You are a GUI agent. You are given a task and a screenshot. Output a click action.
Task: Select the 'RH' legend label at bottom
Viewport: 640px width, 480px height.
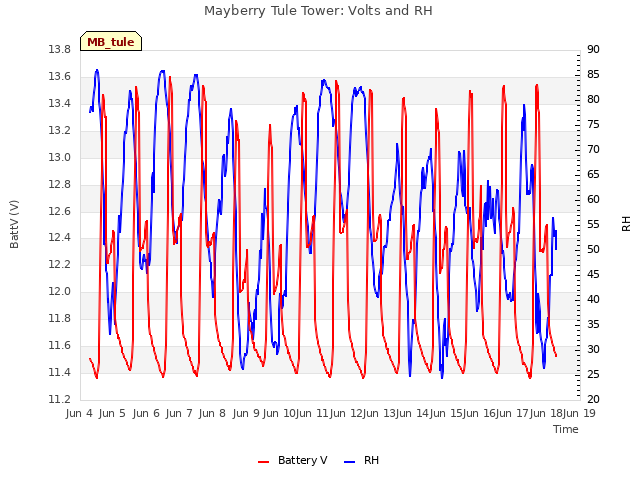(x=371, y=460)
